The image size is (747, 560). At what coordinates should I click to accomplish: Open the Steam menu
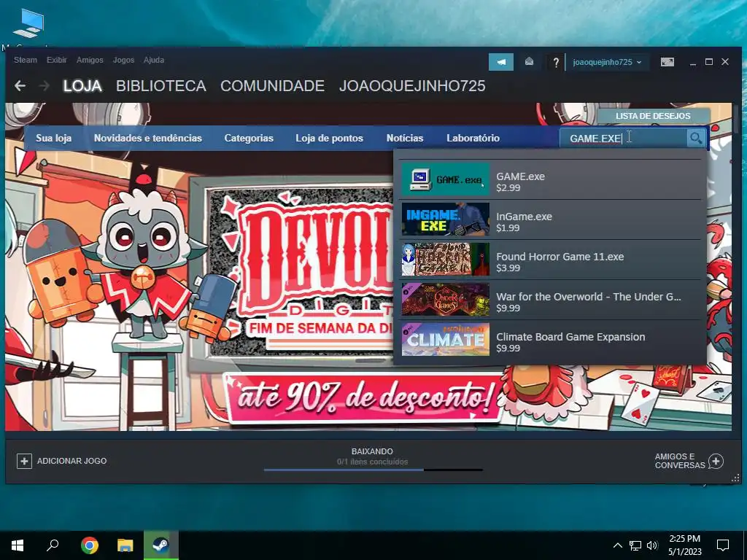(26, 60)
